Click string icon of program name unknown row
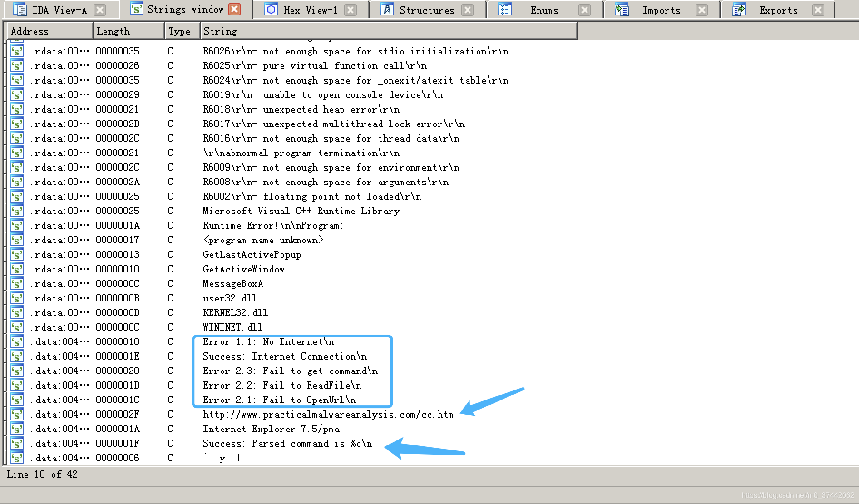This screenshot has height=504, width=859. [17, 240]
